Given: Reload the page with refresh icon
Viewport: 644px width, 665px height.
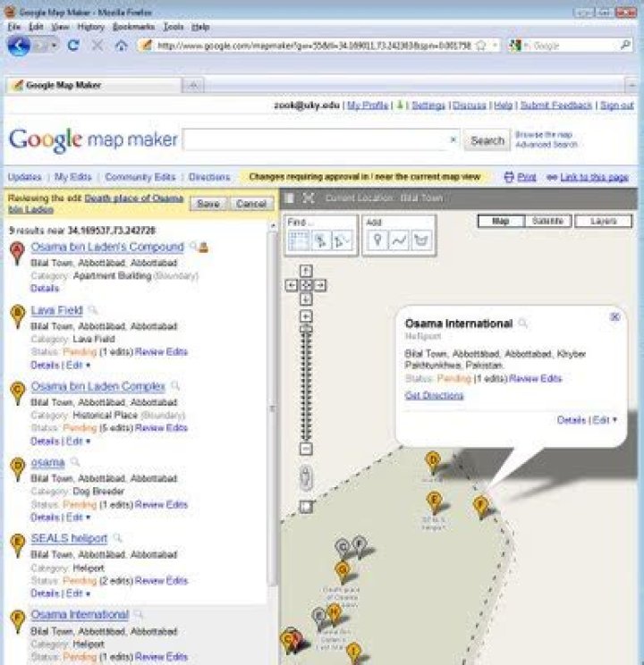Looking at the screenshot, I should [x=73, y=45].
